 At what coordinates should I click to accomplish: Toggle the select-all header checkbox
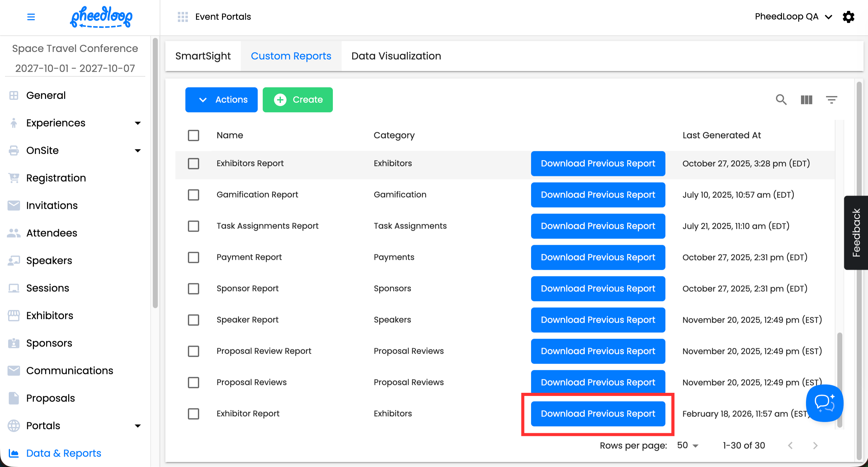click(194, 135)
